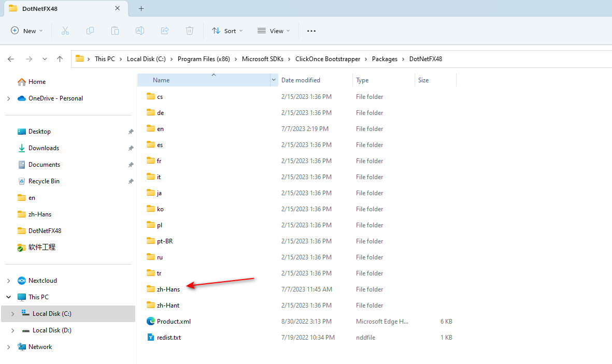The width and height of the screenshot is (612, 364).
Task: Click the Paste clipboard icon
Action: coord(115,31)
